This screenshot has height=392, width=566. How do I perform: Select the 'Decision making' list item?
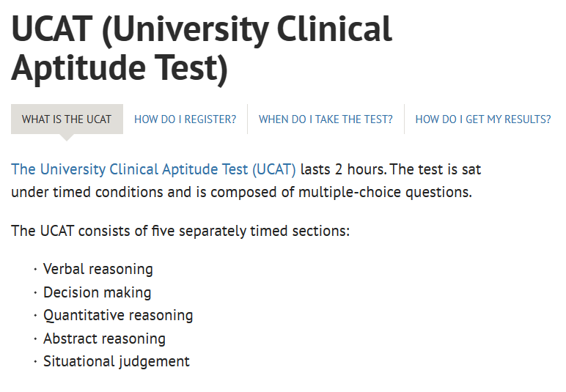(97, 292)
